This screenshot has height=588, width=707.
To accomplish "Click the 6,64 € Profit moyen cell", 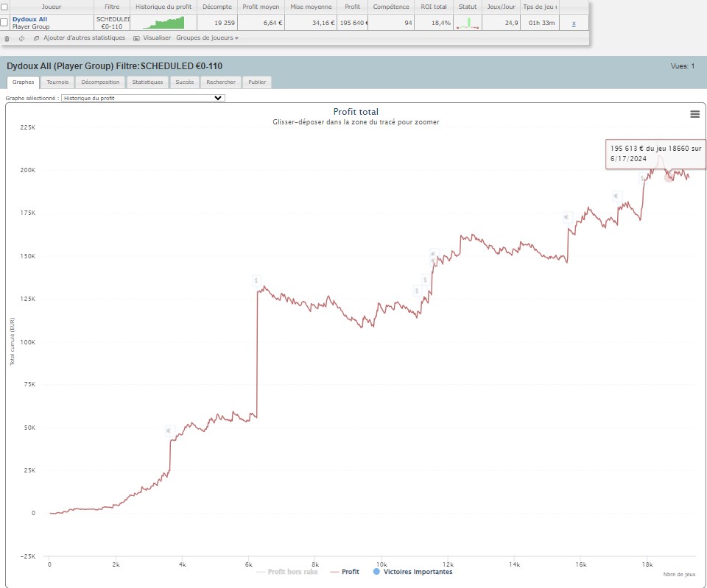I will click(261, 23).
